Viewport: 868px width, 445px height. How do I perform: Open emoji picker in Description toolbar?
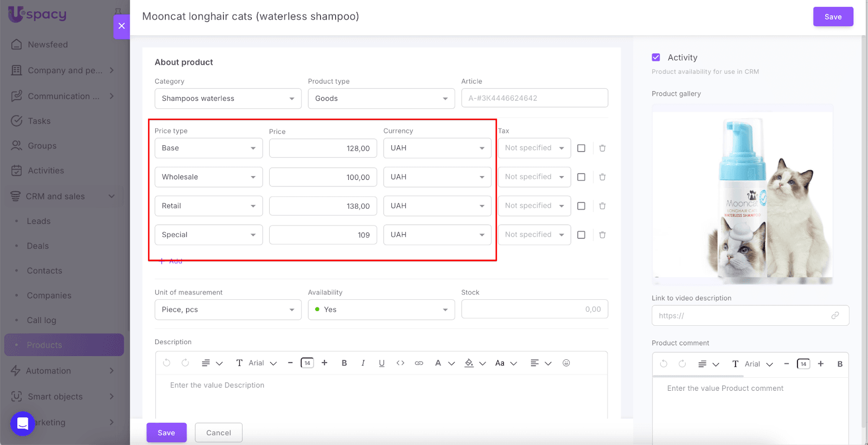(566, 363)
